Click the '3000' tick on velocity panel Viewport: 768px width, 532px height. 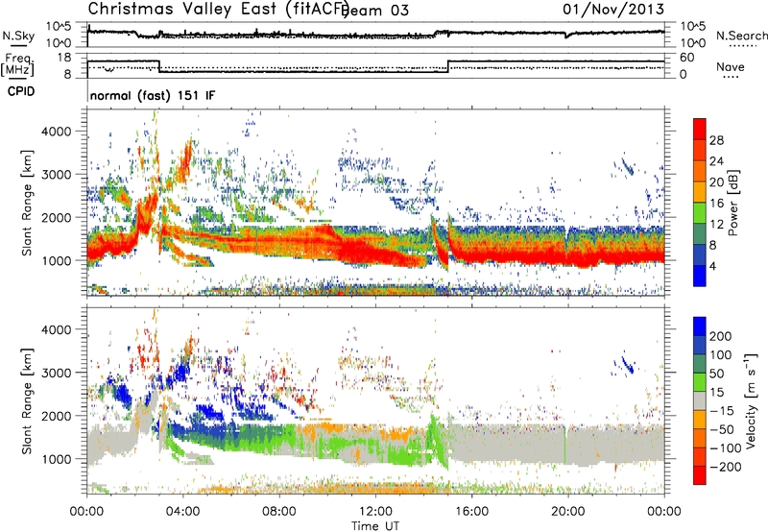[56, 373]
